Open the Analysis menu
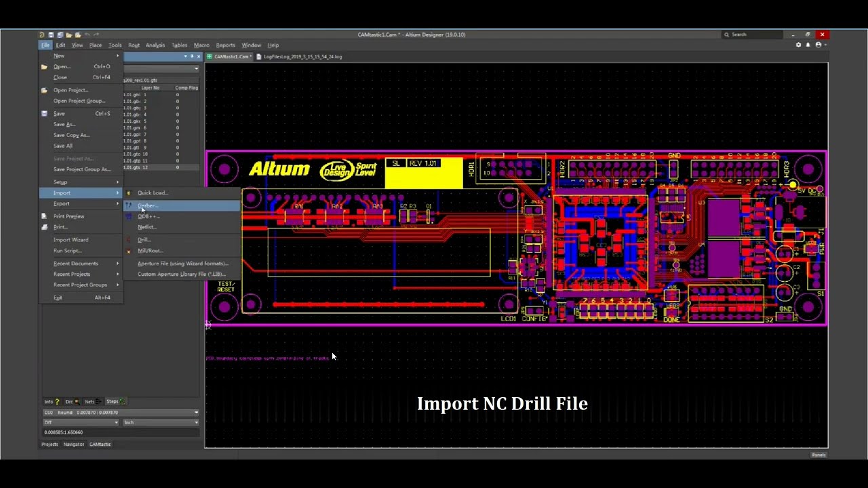The height and width of the screenshot is (488, 868). click(155, 45)
